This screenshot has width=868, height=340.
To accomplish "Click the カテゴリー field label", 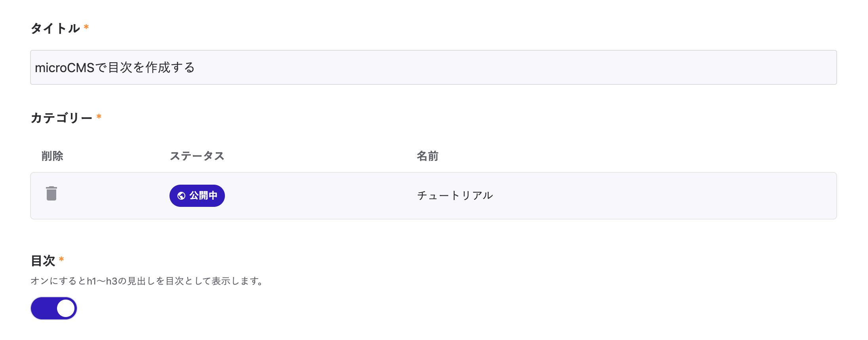I will coord(61,118).
